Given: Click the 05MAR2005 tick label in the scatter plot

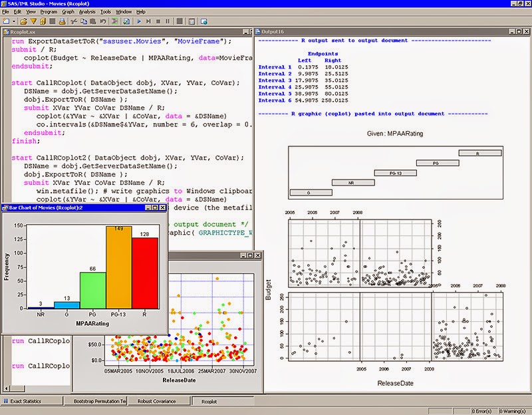Looking at the screenshot, I should [118, 371].
